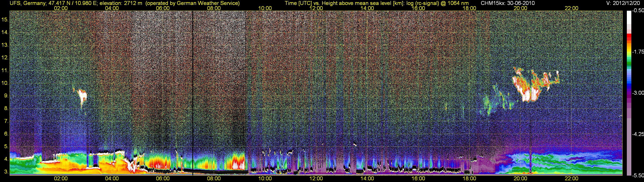Screen dimensions: 644x182
Task: Pick the red band of the color scale
Action: [629, 37]
